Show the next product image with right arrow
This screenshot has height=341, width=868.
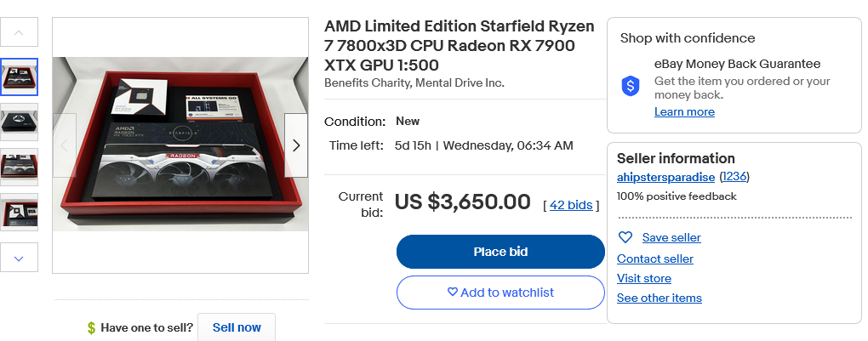tap(296, 145)
